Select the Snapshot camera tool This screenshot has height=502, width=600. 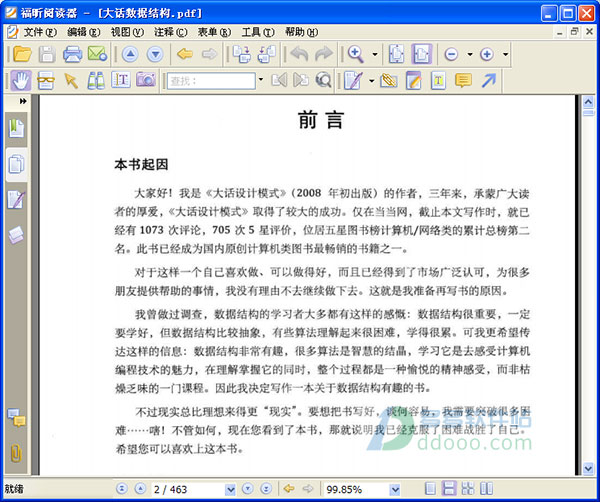point(146,80)
